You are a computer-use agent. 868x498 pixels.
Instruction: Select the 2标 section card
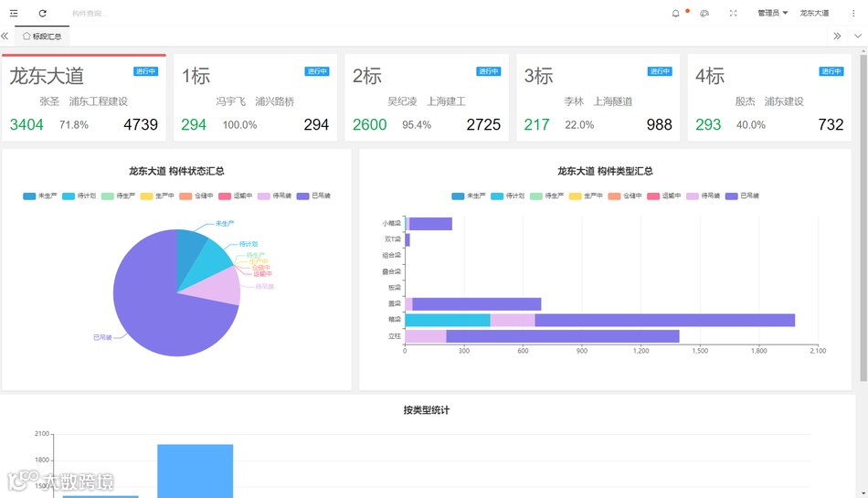[427, 98]
